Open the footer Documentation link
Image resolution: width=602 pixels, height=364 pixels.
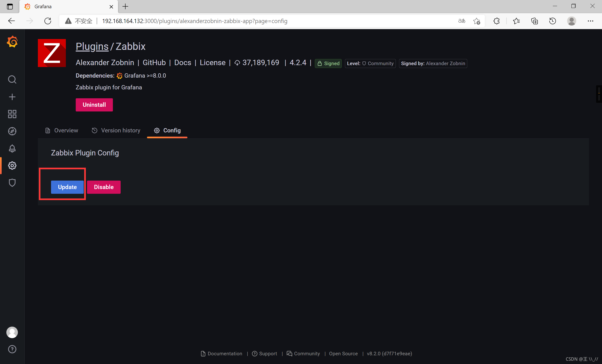pyautogui.click(x=222, y=354)
